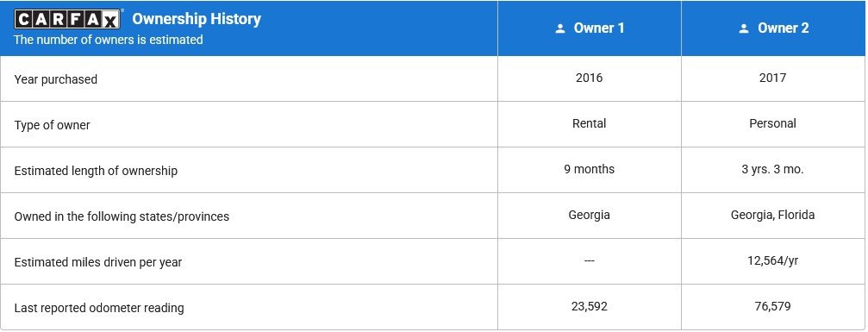Click 'Owned in the following states/provinces' label
This screenshot has height=332, width=868.
(122, 216)
